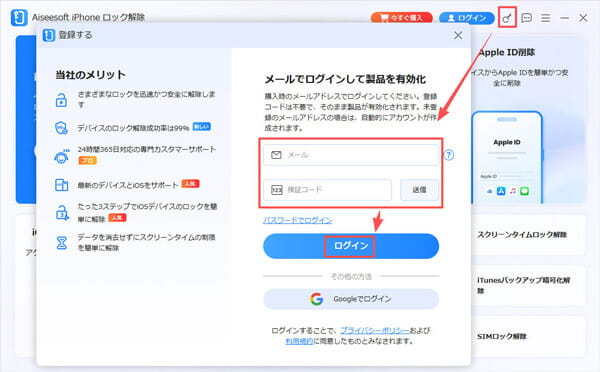Click the Apple ID phone illustration

[x=507, y=157]
